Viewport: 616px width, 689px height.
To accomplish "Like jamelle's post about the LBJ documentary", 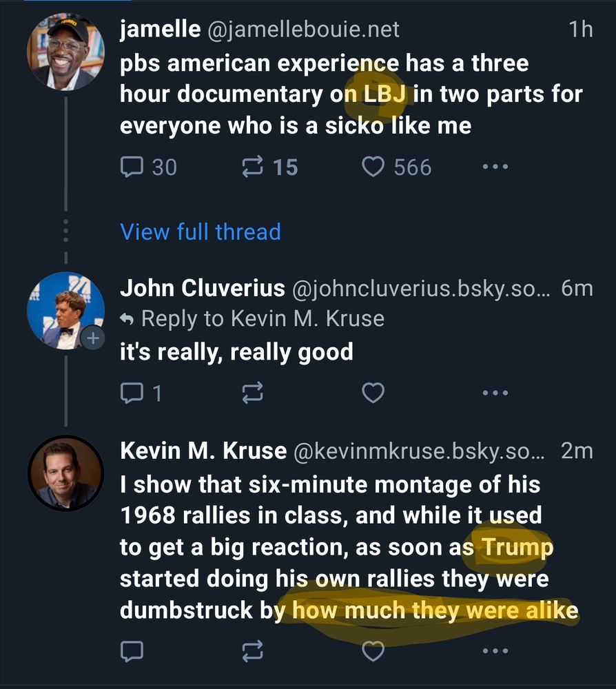I will pyautogui.click(x=373, y=166).
